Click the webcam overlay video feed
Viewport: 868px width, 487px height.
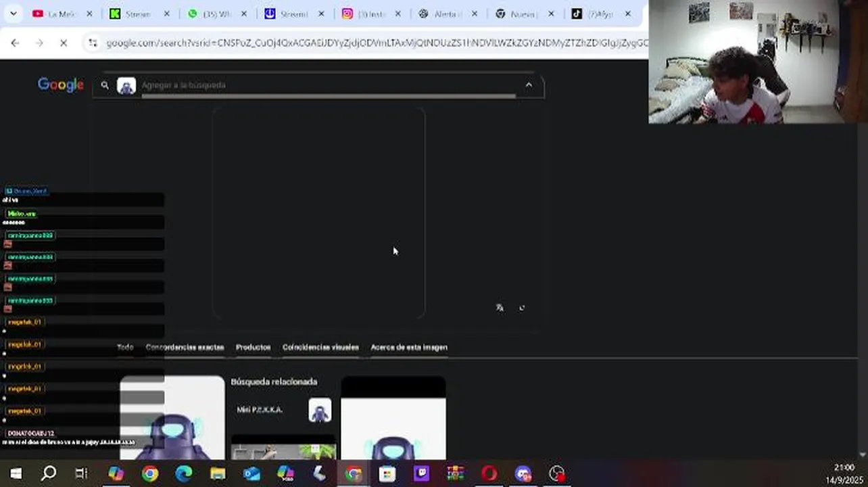[758, 62]
